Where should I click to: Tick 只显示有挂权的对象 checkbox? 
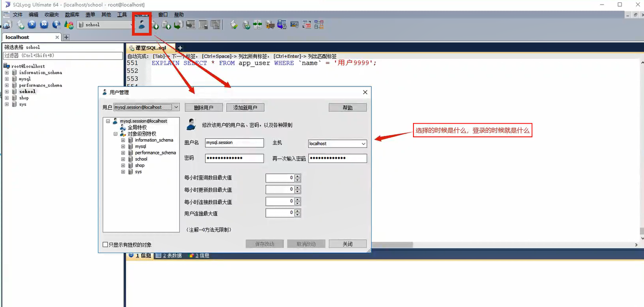click(x=106, y=245)
